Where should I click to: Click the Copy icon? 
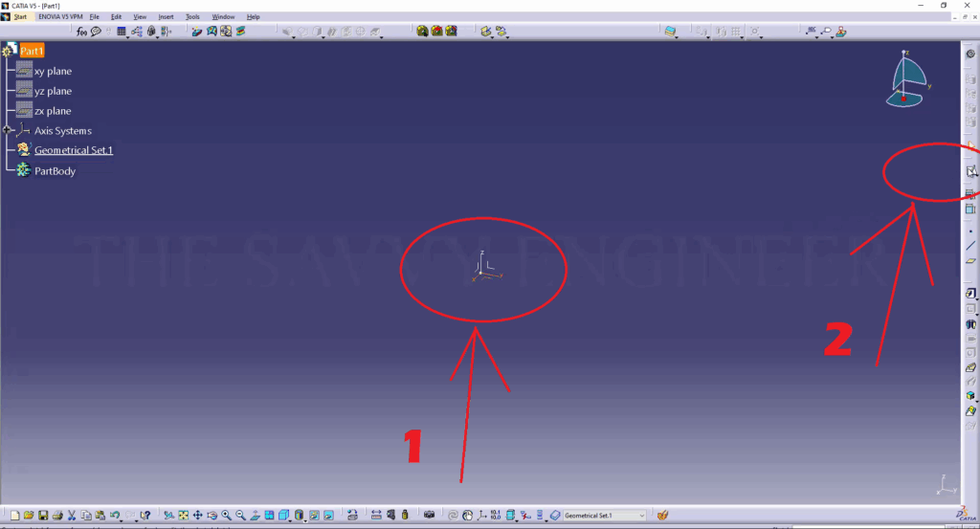pos(86,516)
